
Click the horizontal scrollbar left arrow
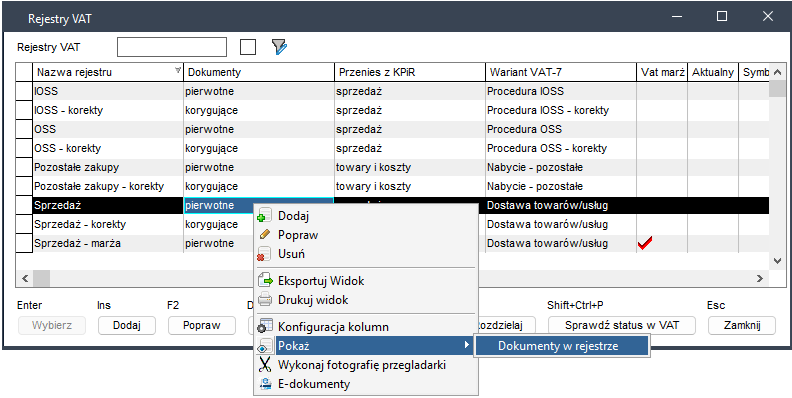coord(25,278)
